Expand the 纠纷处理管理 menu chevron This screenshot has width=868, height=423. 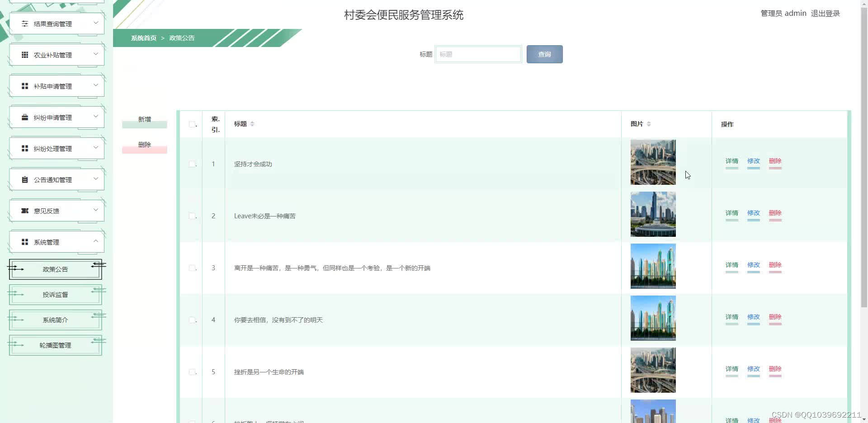[x=96, y=147]
